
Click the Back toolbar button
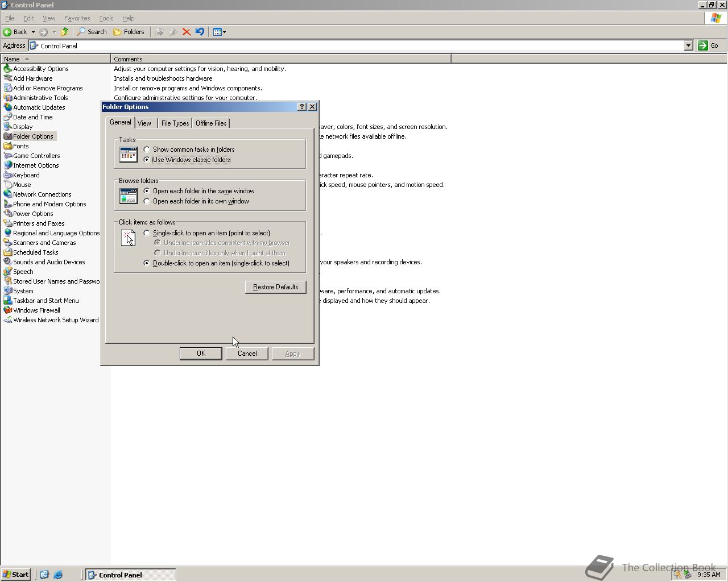point(15,32)
